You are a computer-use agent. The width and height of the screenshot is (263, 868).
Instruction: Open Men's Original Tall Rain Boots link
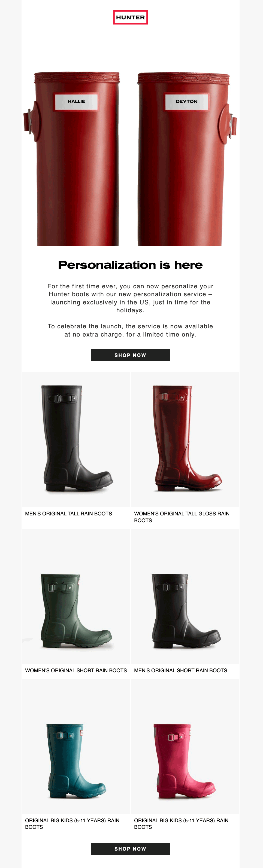[x=68, y=514]
